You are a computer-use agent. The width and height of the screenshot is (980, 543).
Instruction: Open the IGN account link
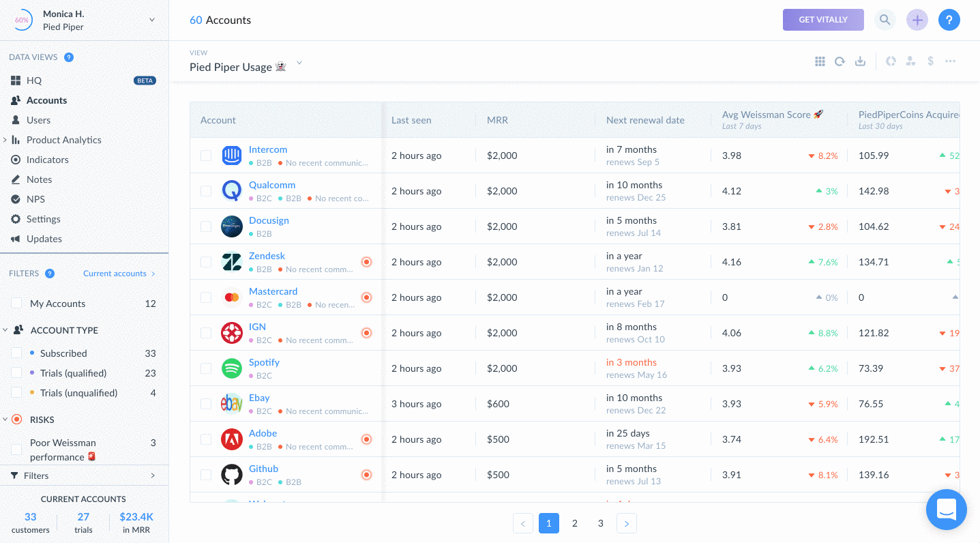(x=257, y=327)
